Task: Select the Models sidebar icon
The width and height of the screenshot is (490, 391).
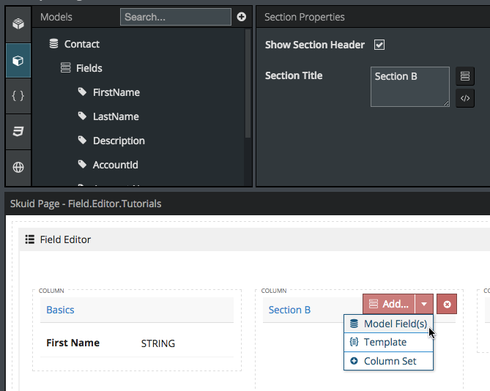Action: [x=18, y=61]
